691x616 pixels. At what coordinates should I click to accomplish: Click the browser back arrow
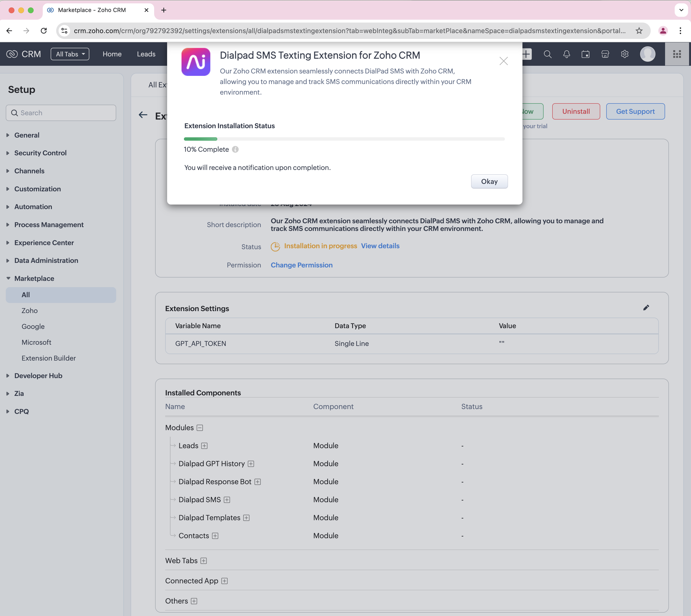[x=9, y=31]
